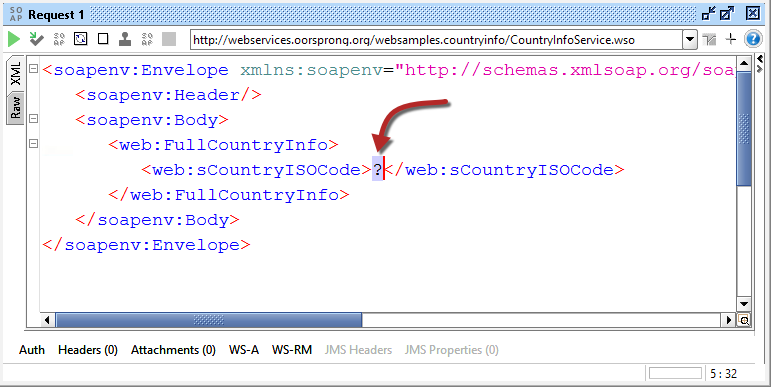Open the JMS Headers tab
This screenshot has width=771, height=387.
tap(358, 350)
